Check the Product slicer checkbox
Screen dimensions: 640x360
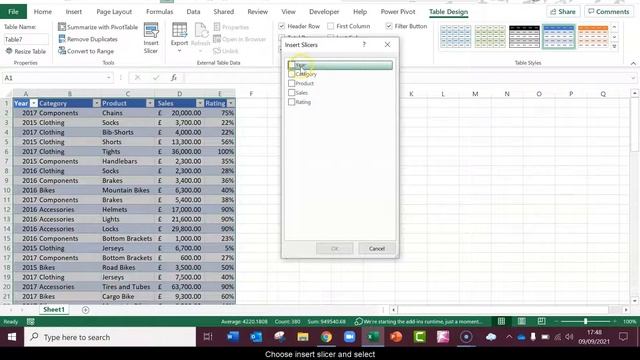[291, 83]
